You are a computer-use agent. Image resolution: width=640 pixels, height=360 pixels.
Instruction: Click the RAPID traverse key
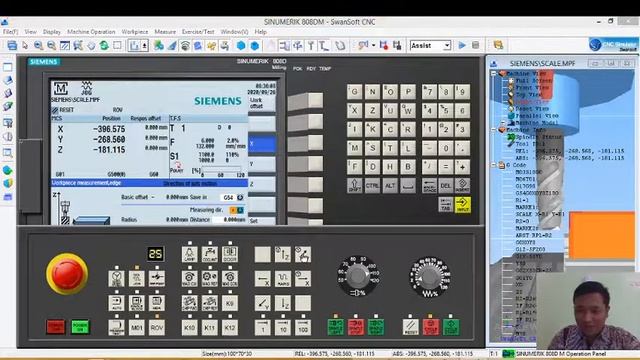(x=282, y=279)
